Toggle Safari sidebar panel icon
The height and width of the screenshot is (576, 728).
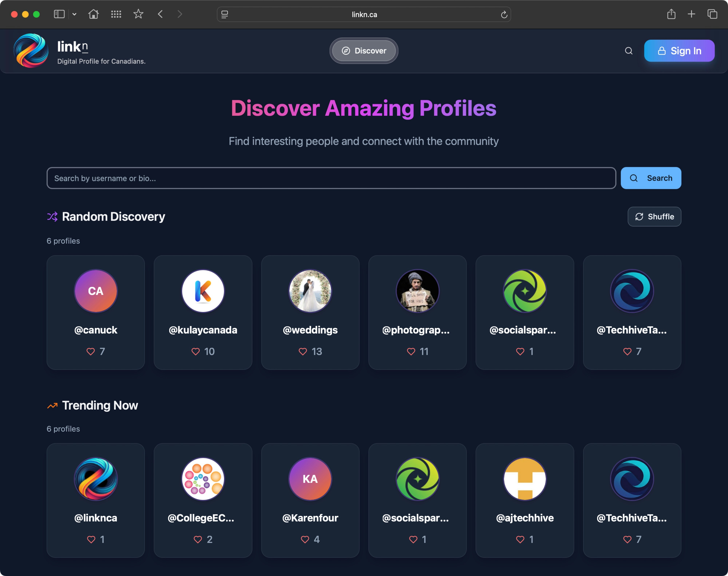coord(59,14)
